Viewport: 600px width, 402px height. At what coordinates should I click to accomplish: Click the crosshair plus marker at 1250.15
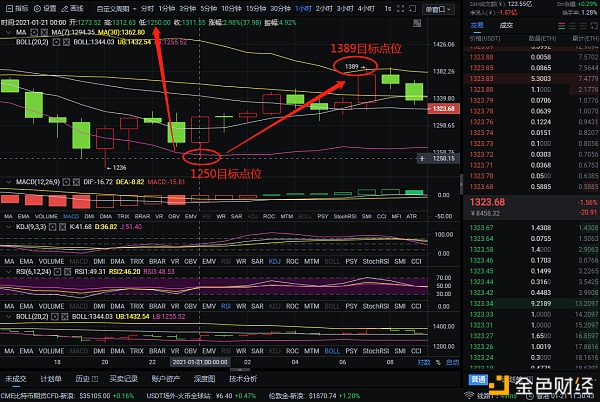[422, 158]
